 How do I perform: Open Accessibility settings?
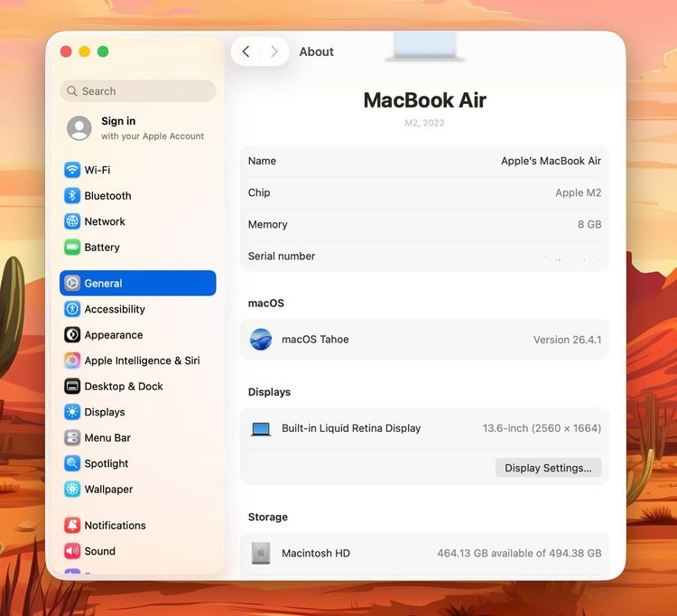point(138,309)
